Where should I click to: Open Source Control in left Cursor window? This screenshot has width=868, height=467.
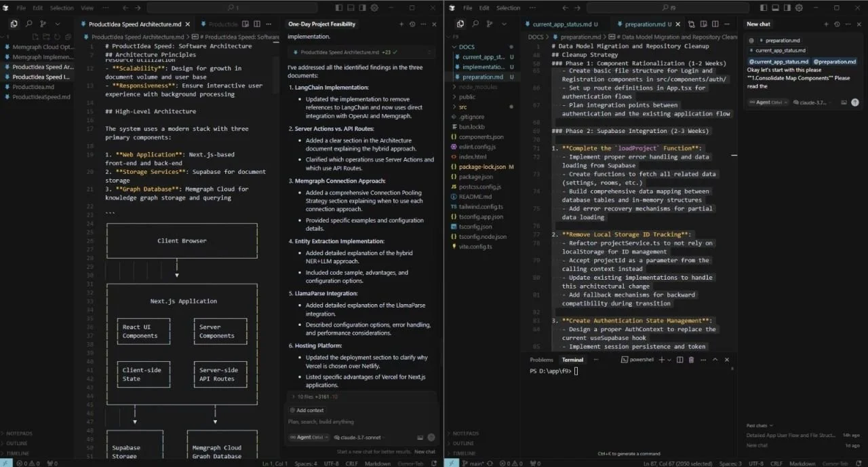(x=43, y=24)
